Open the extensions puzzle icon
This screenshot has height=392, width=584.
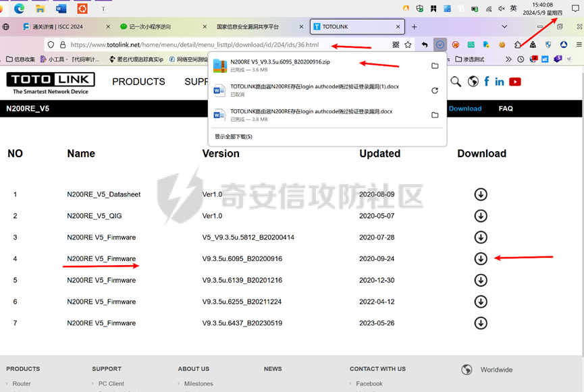[518, 45]
